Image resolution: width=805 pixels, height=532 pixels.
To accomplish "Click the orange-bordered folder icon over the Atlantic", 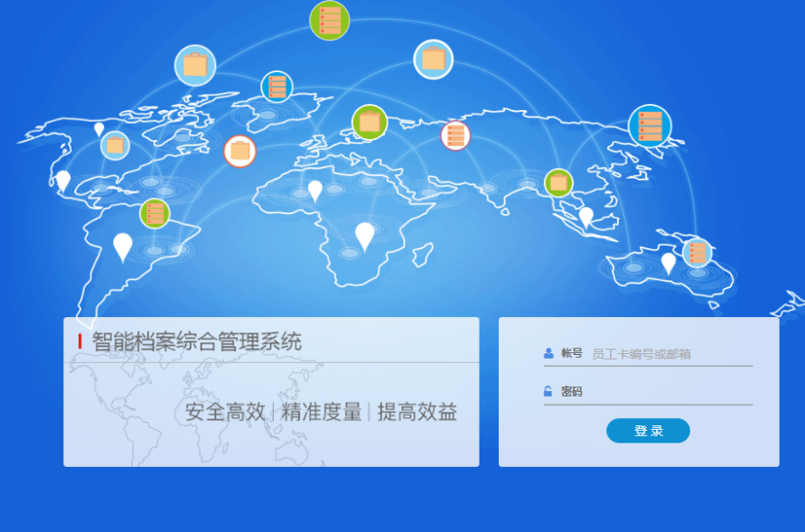I will coord(239,151).
